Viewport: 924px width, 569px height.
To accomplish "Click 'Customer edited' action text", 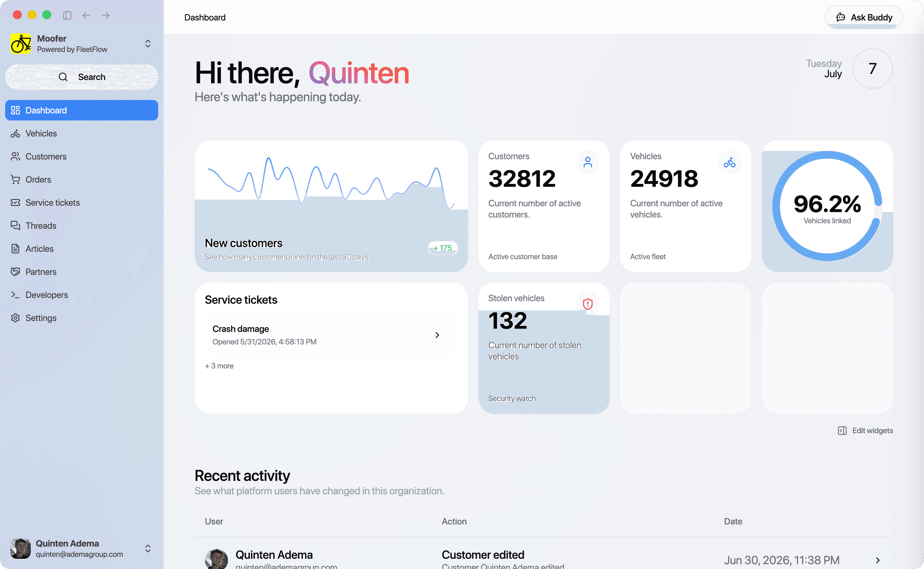I will 483,555.
